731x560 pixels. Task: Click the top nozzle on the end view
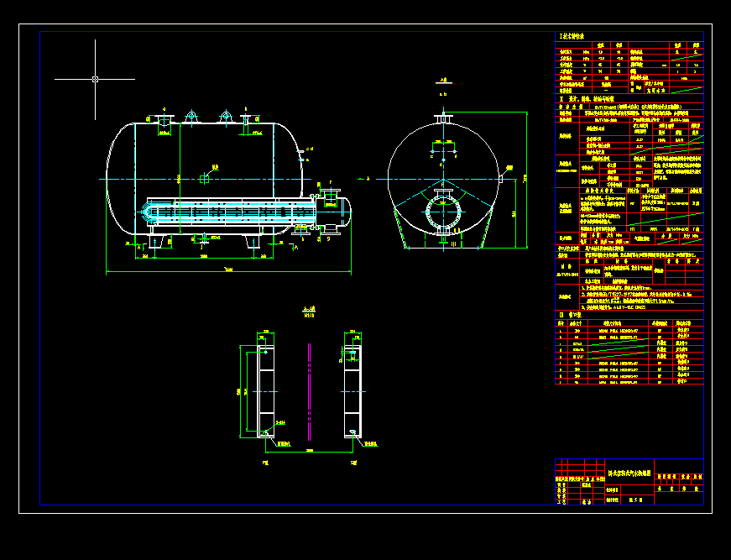[x=442, y=118]
